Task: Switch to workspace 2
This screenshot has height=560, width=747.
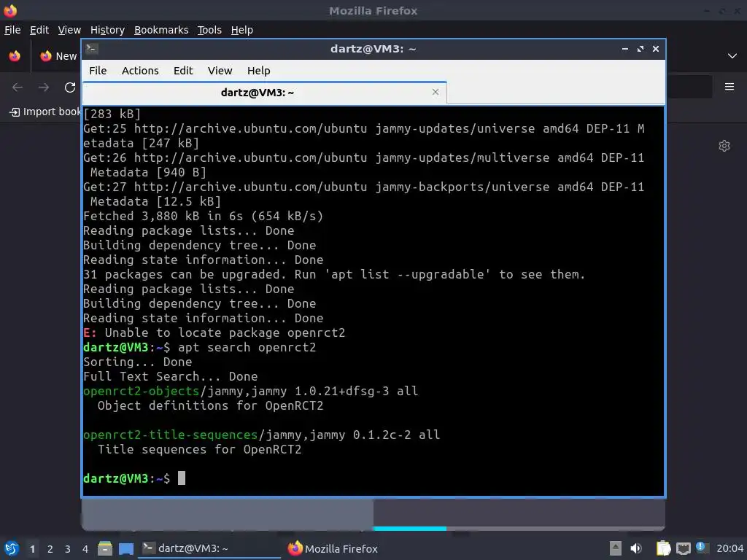Action: [50, 549]
